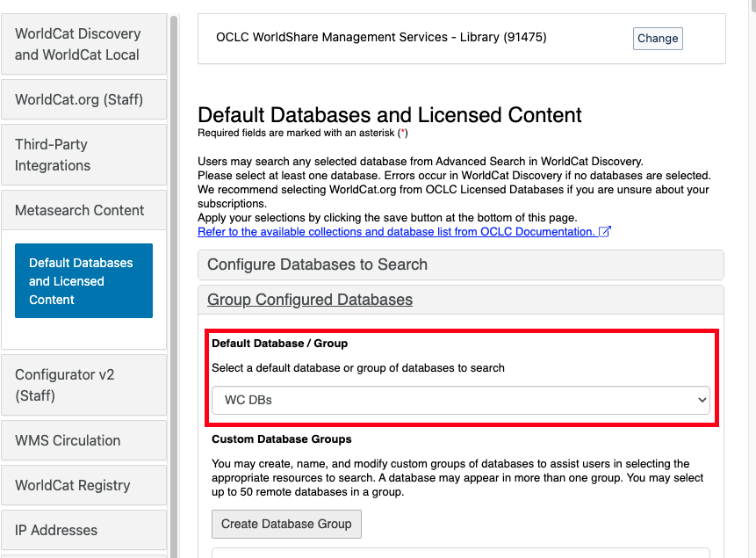756x558 pixels.
Task: Click the Change button for the library institution
Action: [x=657, y=38]
